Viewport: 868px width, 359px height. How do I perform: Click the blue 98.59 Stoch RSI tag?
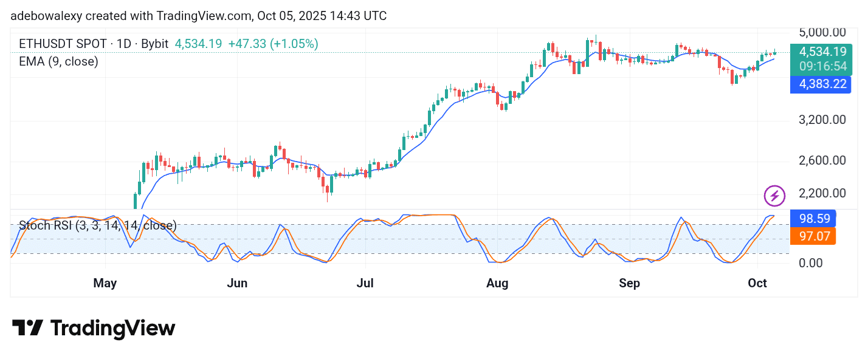point(813,218)
